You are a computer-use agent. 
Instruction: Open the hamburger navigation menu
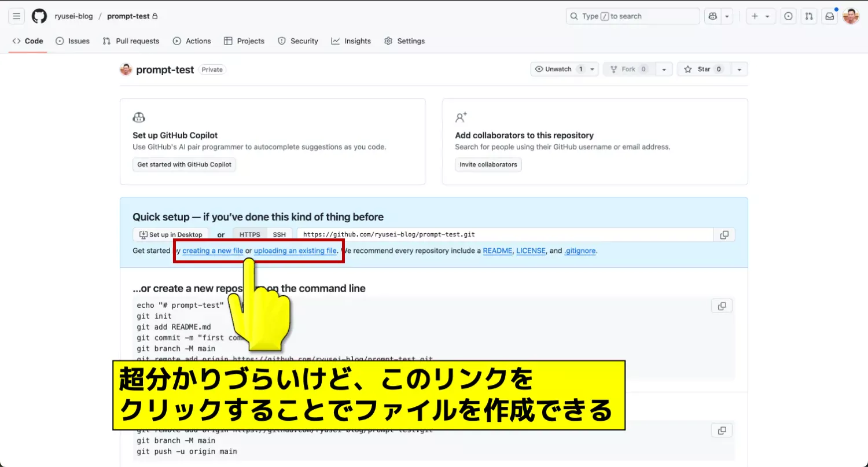[x=17, y=16]
